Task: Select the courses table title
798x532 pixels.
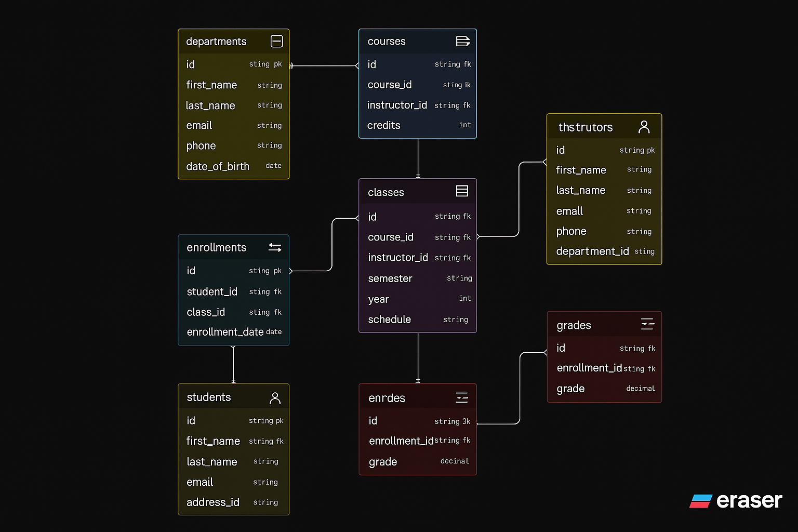Action: 387,41
